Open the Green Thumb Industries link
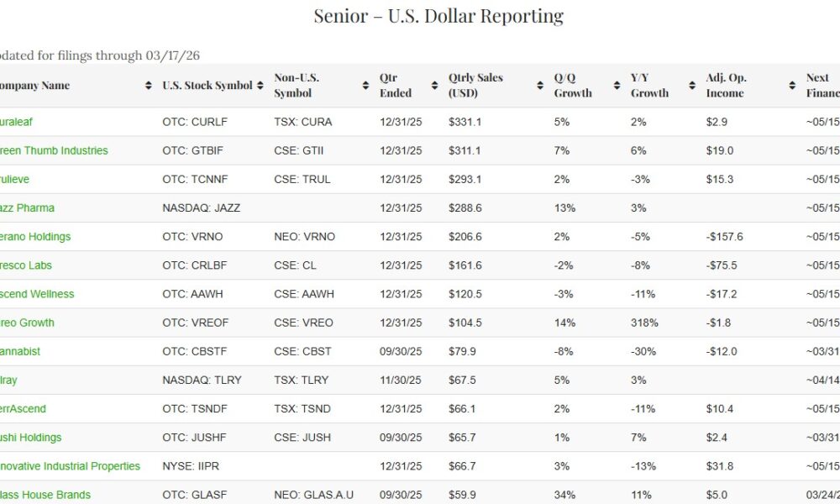Screen dimensions: 840x504 coord(54,150)
